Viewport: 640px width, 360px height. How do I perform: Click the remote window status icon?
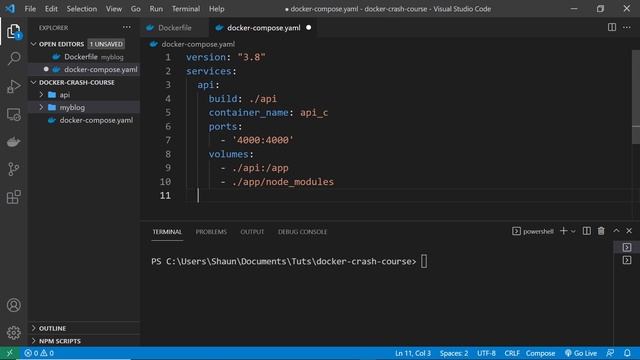[9, 353]
